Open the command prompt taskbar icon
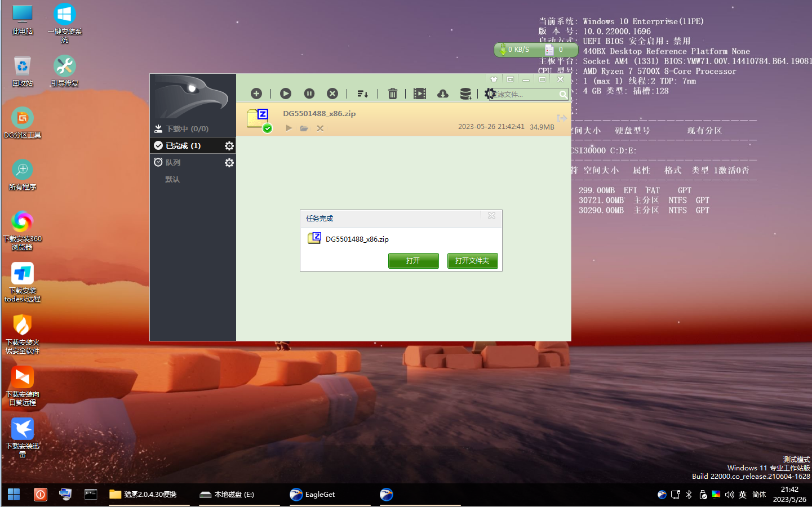This screenshot has width=812, height=507. [91, 495]
